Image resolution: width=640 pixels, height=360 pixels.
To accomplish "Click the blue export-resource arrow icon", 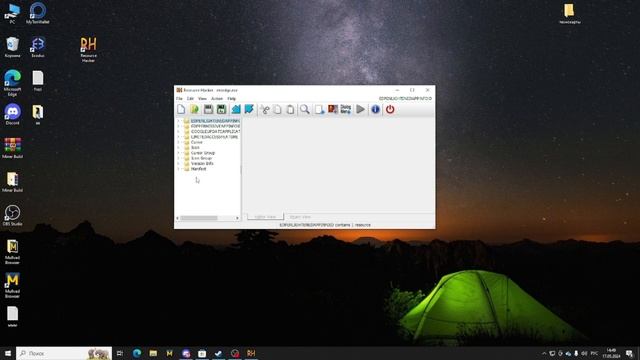I will pos(249,109).
